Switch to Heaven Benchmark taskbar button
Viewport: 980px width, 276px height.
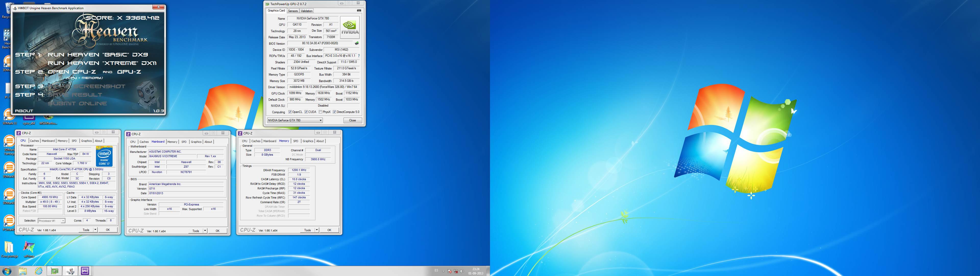(70, 271)
